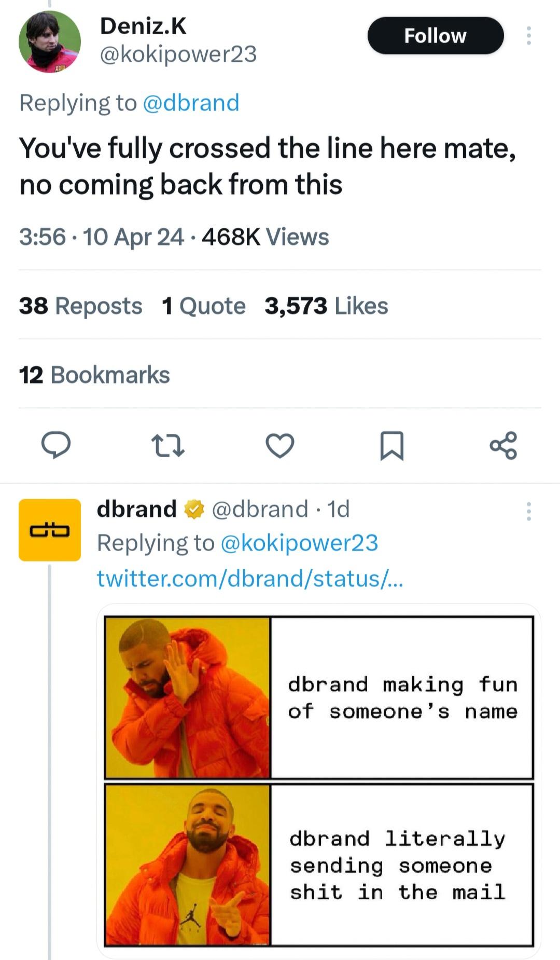This screenshot has height=960, width=560.
Task: Click the 3,573 Likes count
Action: click(326, 306)
